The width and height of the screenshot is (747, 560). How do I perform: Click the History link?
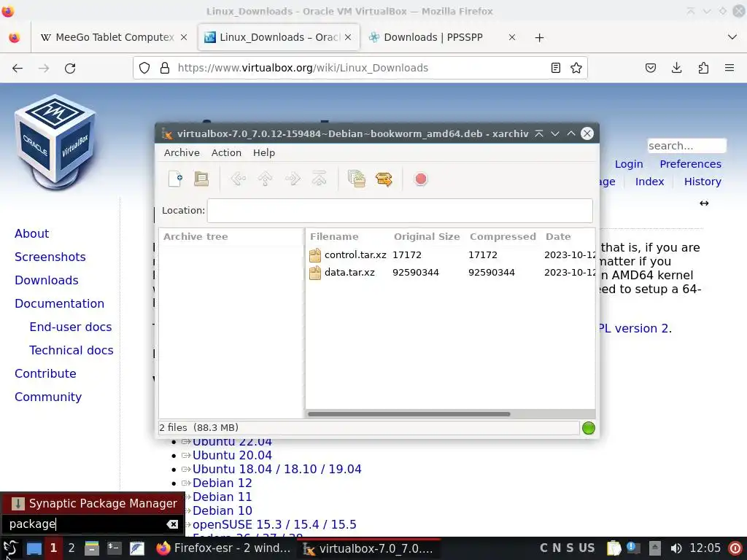(703, 182)
